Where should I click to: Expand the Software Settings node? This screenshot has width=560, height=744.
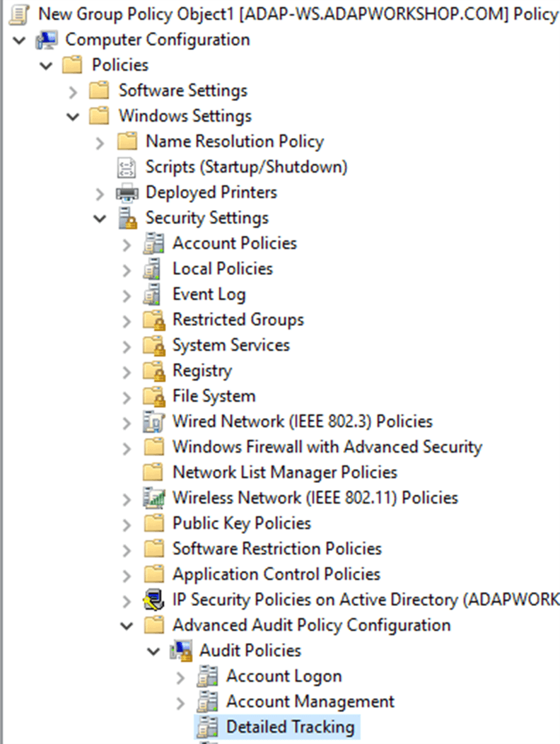pos(73,91)
